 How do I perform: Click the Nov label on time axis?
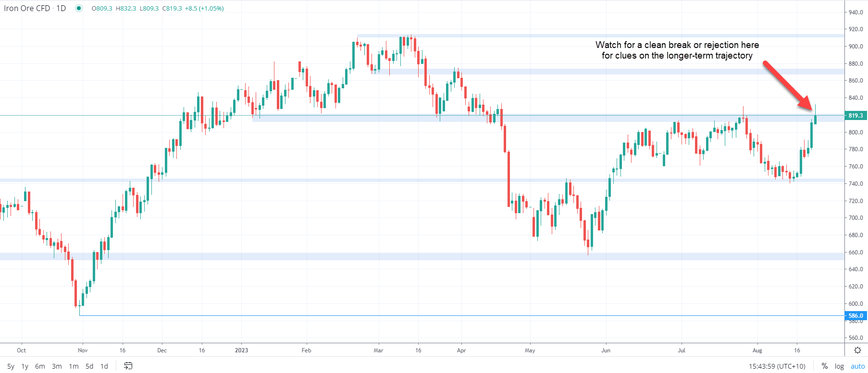[83, 350]
